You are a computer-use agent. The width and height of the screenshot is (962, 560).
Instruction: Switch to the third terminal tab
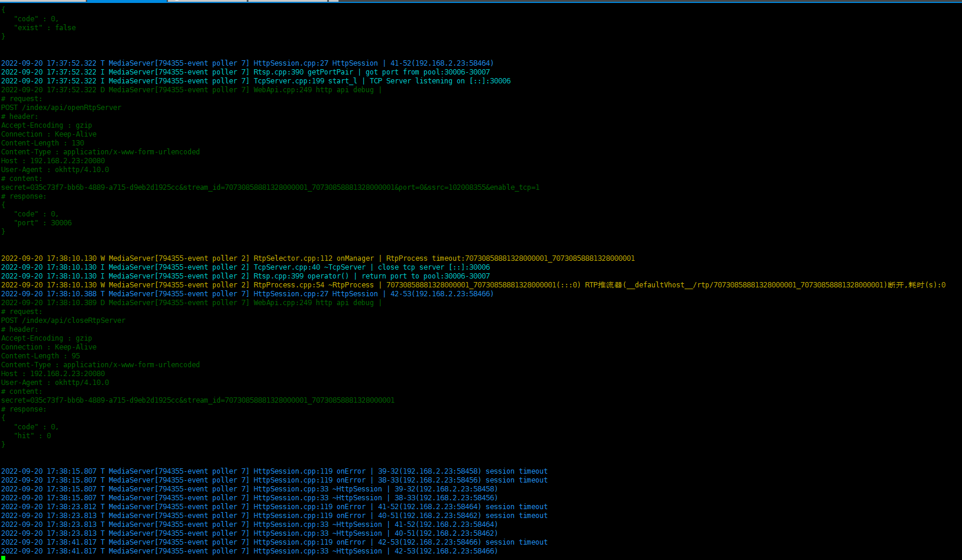tap(207, 2)
